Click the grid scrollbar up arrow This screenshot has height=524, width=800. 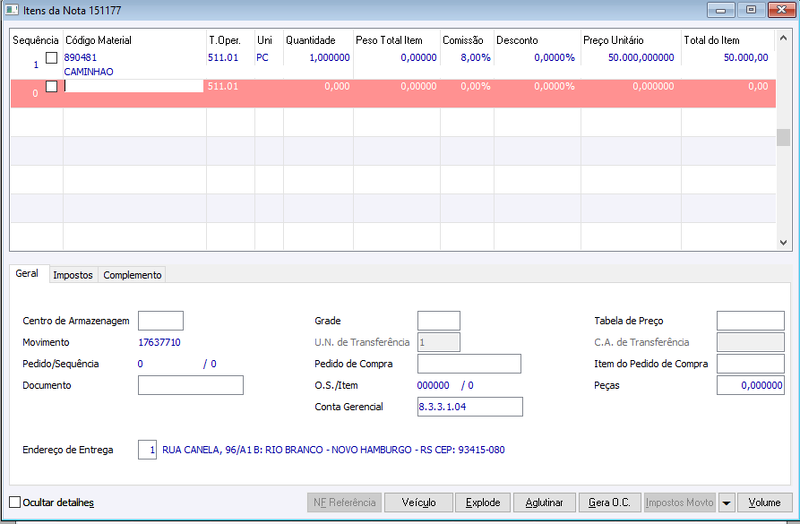tap(783, 38)
